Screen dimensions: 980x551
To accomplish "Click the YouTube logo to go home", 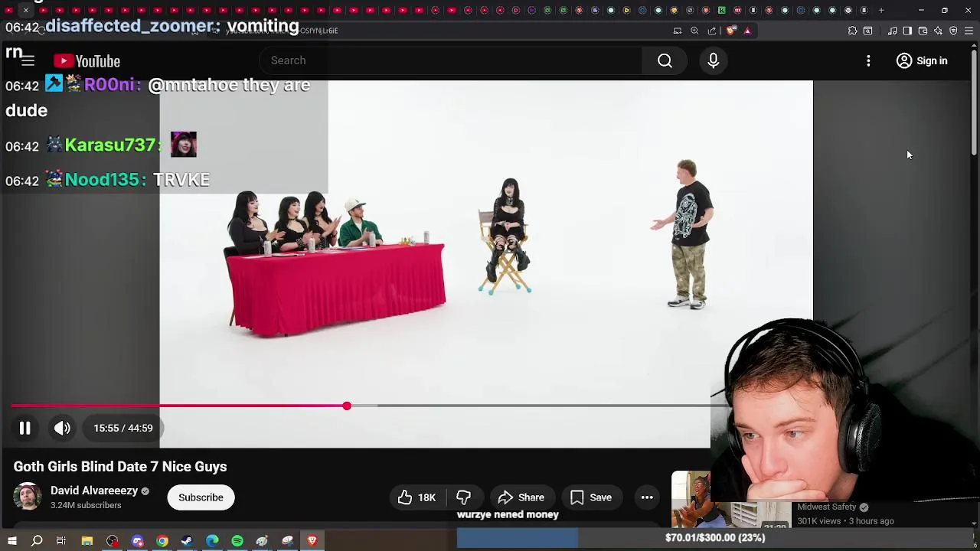I will 87,61.
